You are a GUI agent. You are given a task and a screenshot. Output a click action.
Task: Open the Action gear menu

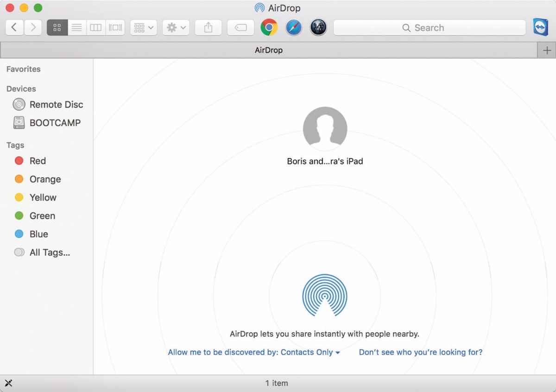pos(176,27)
